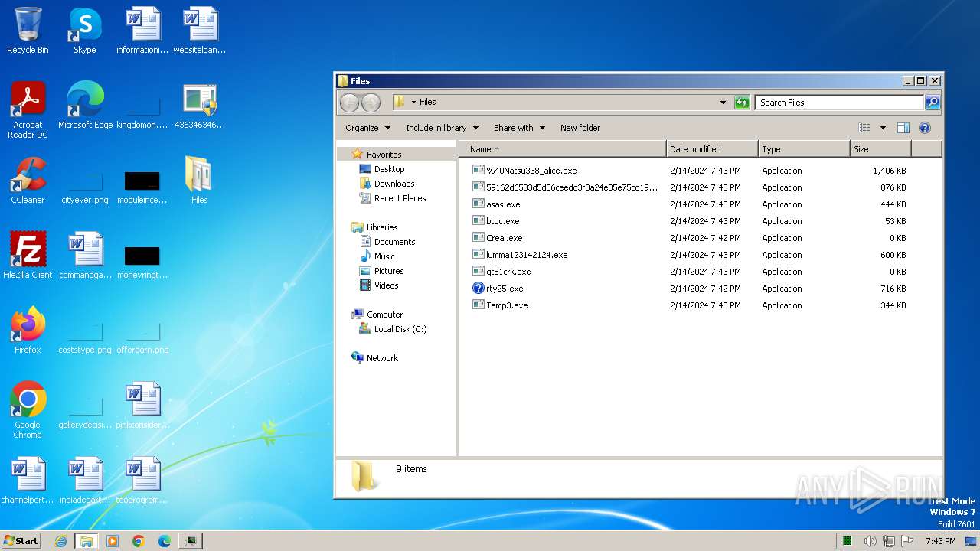Open Share with dropdown
Screen dimensions: 980x551
point(519,128)
